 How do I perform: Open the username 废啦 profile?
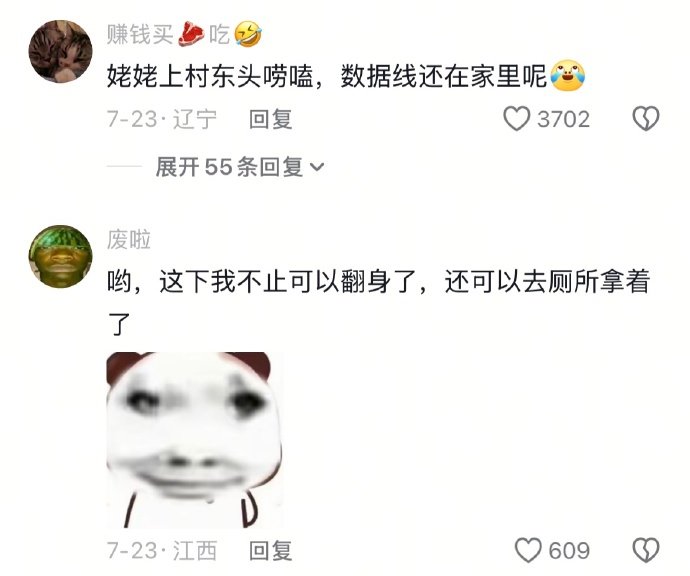tap(128, 240)
